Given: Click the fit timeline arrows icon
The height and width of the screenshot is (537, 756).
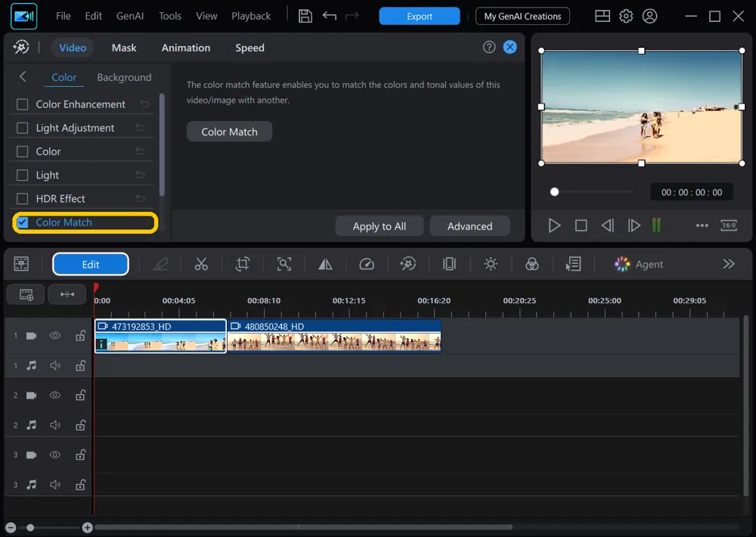Looking at the screenshot, I should [67, 294].
